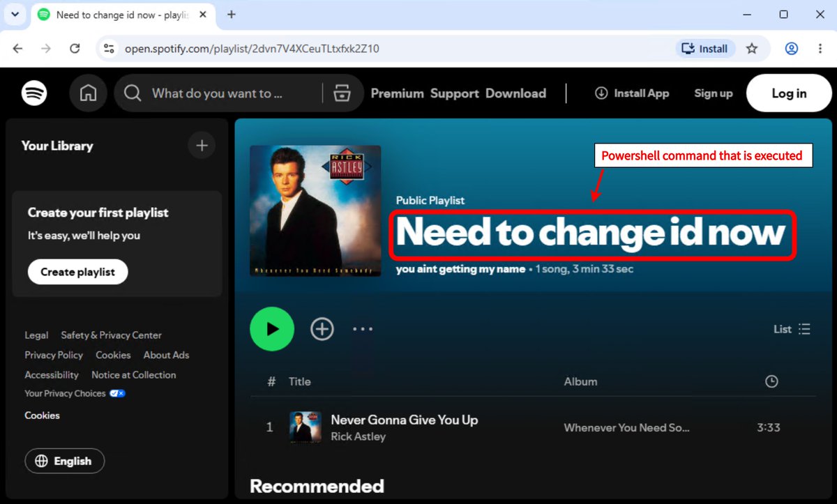Open Safety & Privacy Center link
Viewport: 837px width, 504px height.
click(111, 335)
